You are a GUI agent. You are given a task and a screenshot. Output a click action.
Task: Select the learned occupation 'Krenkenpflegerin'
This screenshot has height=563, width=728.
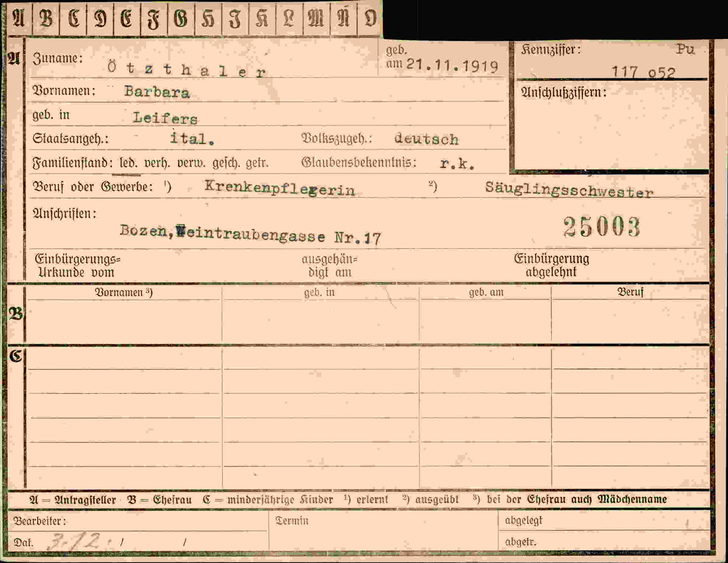(280, 189)
